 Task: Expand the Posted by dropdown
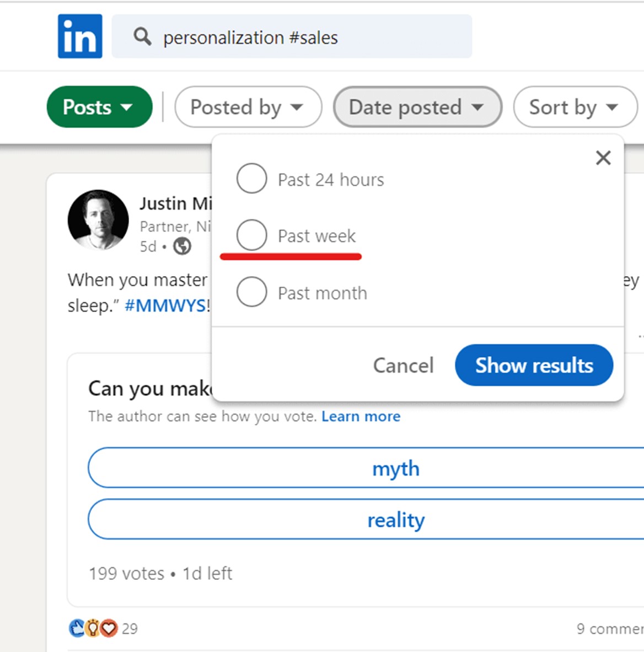[248, 107]
